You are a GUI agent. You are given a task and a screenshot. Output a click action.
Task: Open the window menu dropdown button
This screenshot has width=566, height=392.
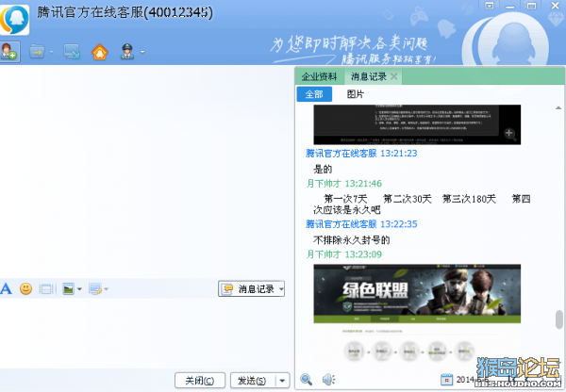pos(489,6)
